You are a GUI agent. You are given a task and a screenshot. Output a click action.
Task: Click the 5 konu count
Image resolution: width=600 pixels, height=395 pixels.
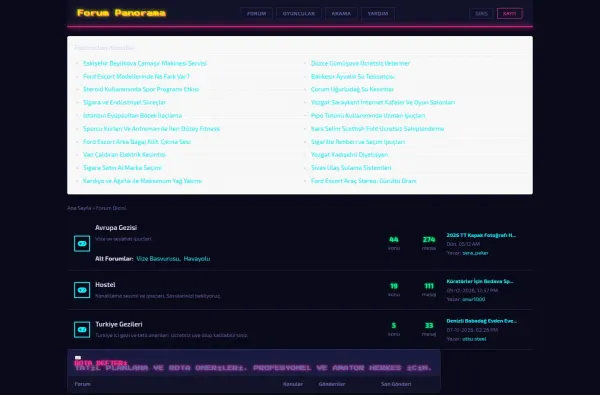point(394,326)
